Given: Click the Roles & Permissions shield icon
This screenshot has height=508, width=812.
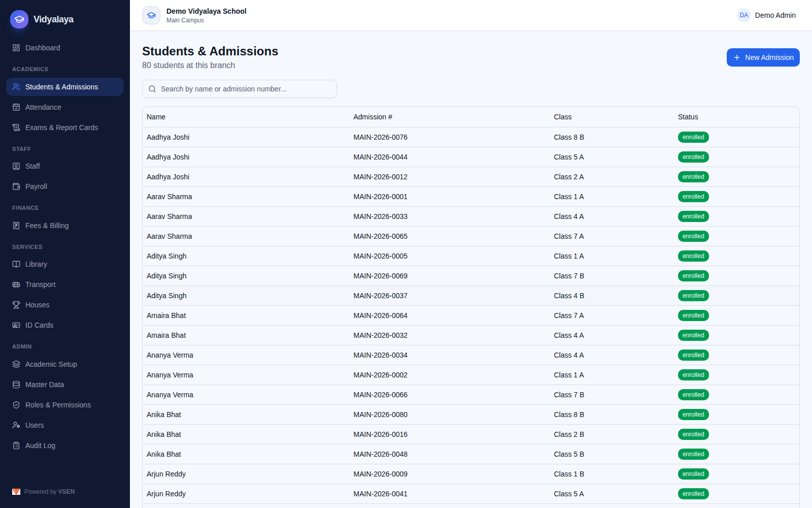Looking at the screenshot, I should coord(16,405).
